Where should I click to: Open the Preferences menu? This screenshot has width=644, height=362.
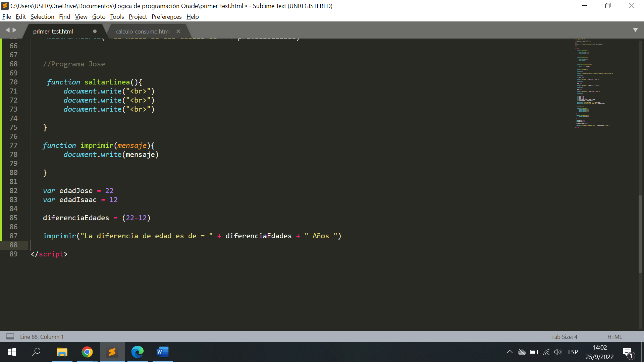[x=166, y=16]
